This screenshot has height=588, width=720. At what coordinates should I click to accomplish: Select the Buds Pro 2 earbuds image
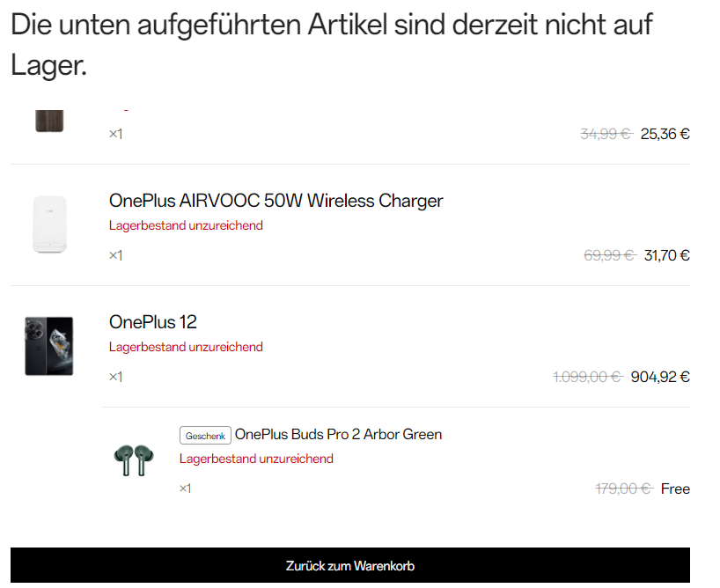point(133,459)
